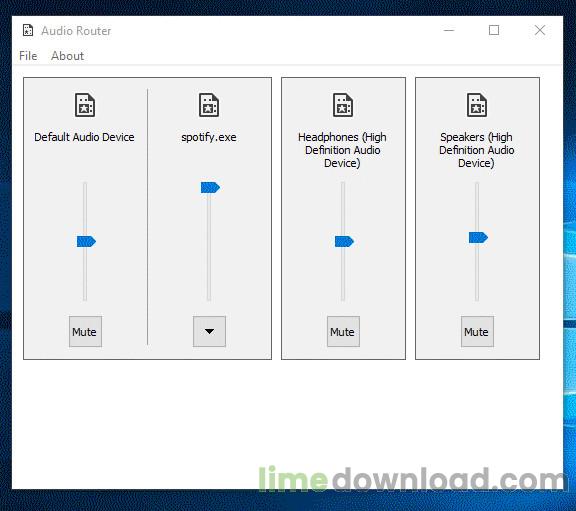576x511 pixels.
Task: Maximize the Audio Router window
Action: [494, 30]
